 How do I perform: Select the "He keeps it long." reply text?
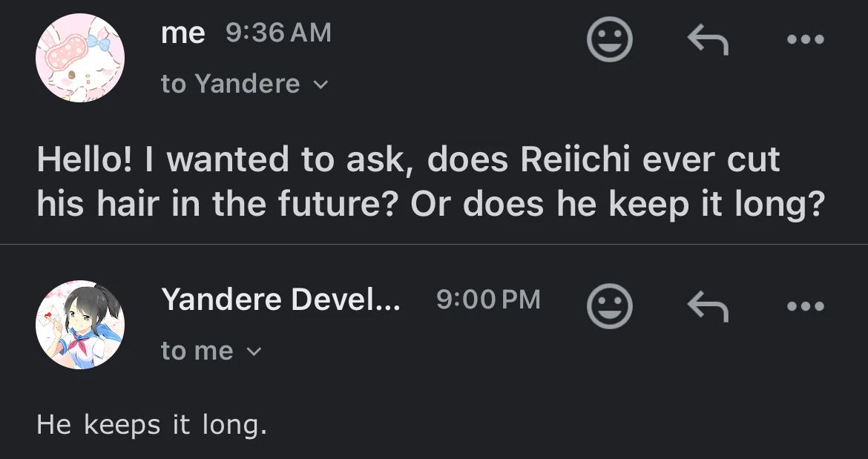tap(151, 424)
